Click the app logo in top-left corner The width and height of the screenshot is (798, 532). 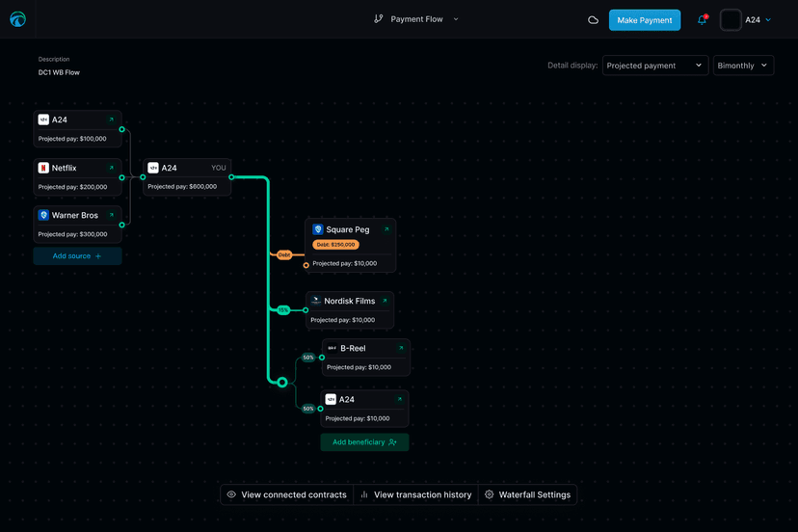pos(17,19)
